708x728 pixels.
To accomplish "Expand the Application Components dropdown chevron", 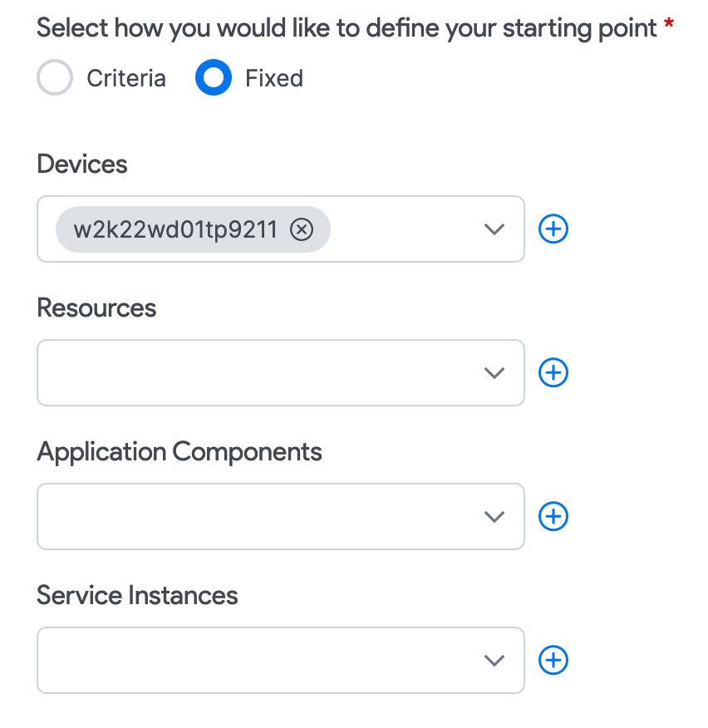I will point(494,517).
